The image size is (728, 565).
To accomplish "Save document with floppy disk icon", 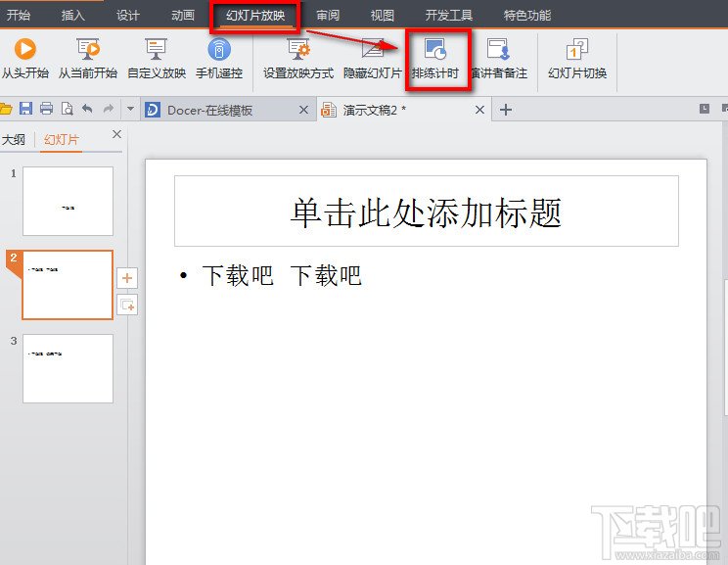I will [x=25, y=109].
